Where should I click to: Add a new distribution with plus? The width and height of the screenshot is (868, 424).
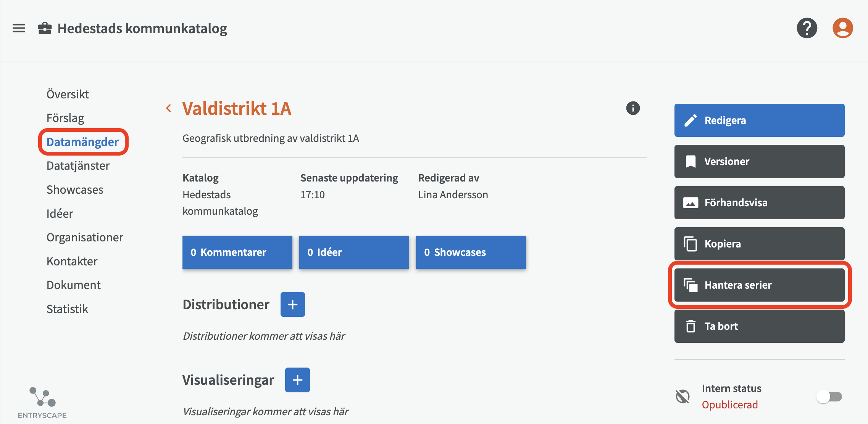292,304
